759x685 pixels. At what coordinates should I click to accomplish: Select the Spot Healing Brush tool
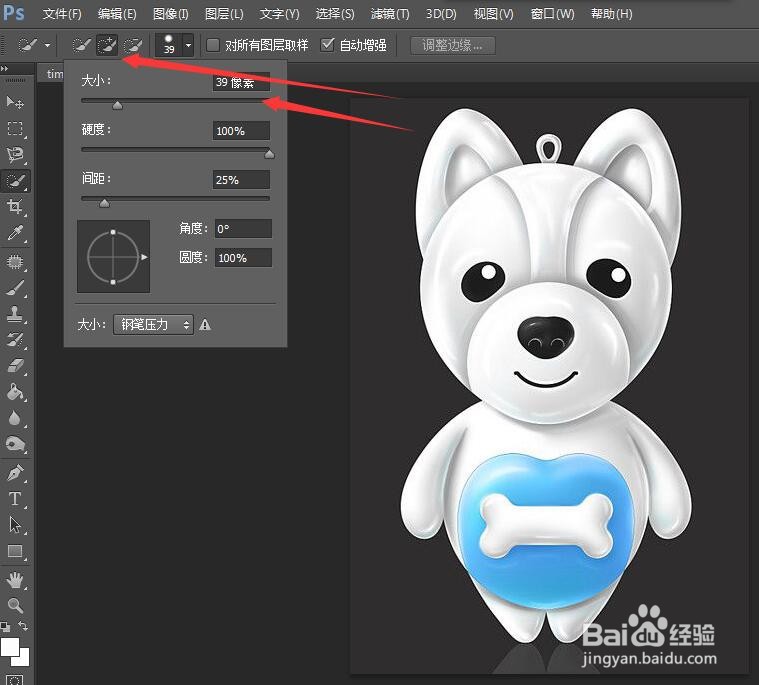pos(15,262)
